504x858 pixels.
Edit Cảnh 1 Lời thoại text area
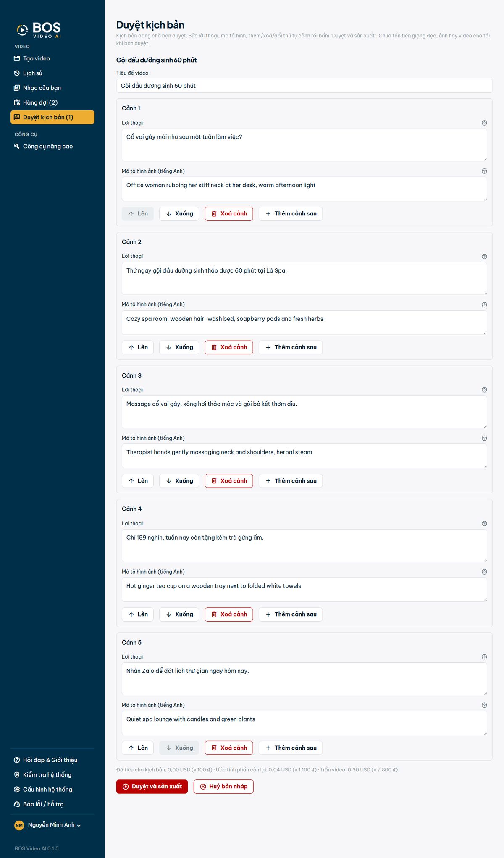pos(304,145)
